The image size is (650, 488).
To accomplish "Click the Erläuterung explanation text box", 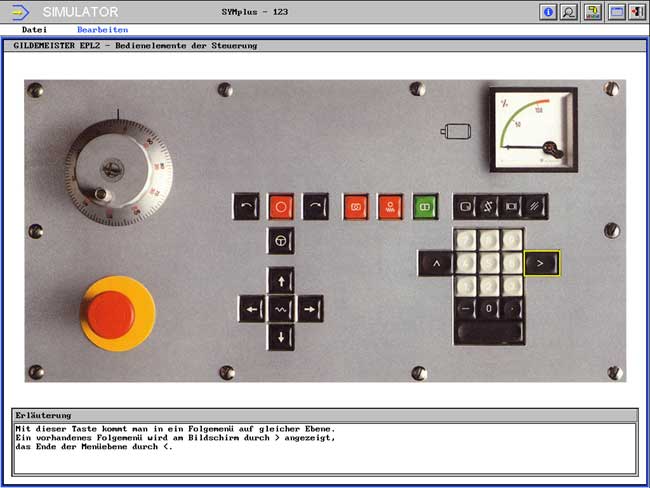I will (x=324, y=447).
